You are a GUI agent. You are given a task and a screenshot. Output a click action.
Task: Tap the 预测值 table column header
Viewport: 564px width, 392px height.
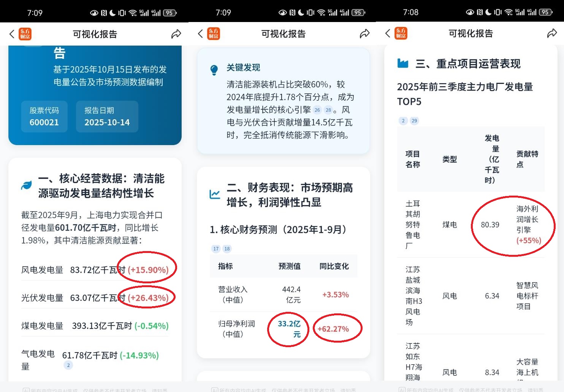[290, 266]
